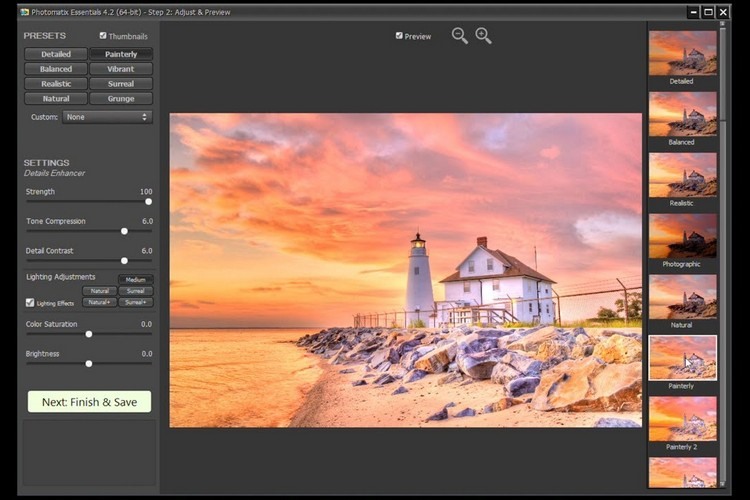Click the zoom in magnifier icon

coord(483,36)
